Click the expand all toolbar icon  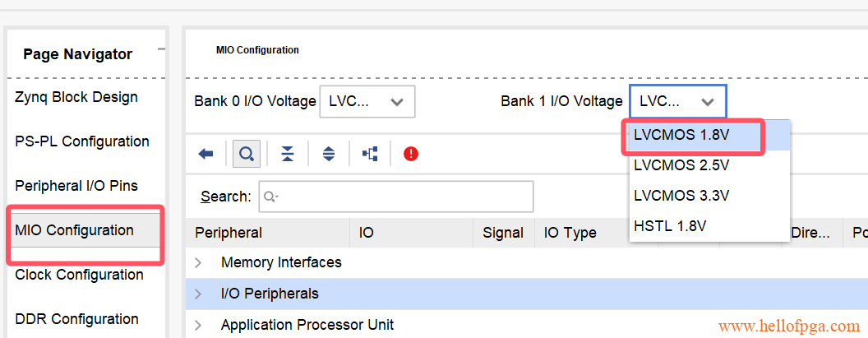329,154
